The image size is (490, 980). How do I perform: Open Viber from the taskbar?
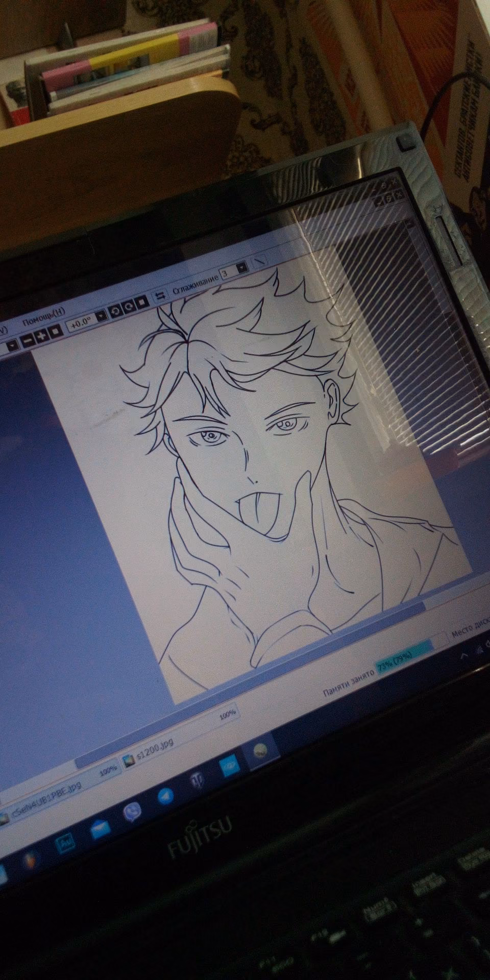coord(133,811)
